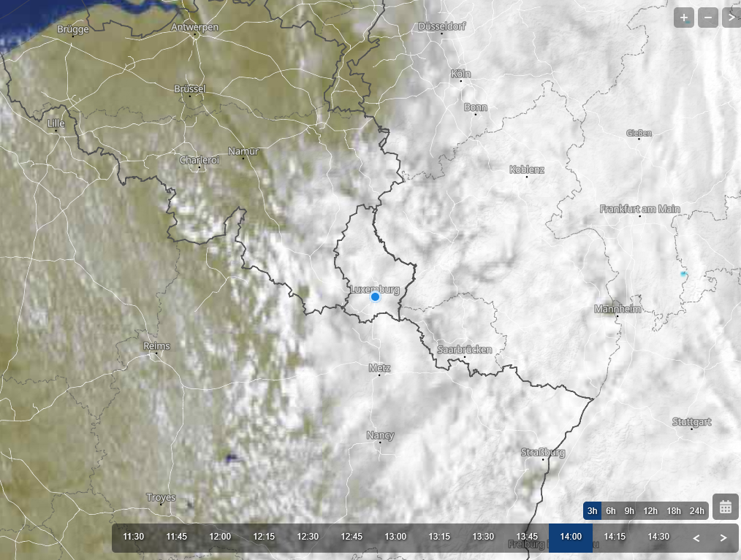
Task: Select the 13:30 timeline entry
Action: (483, 537)
